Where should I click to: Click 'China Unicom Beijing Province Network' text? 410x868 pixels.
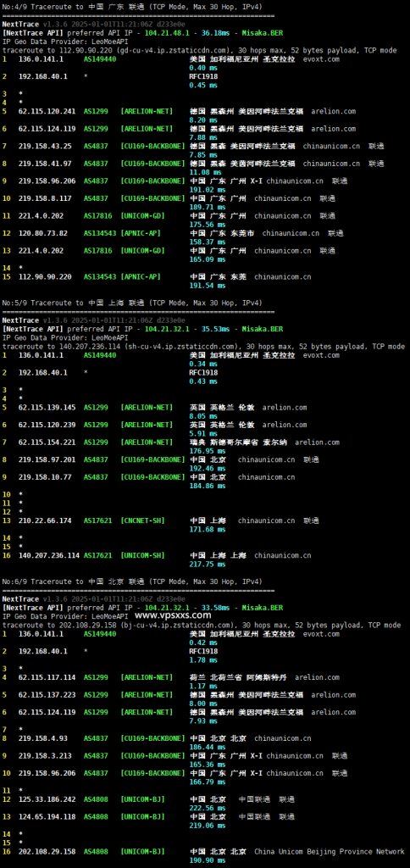(x=330, y=851)
